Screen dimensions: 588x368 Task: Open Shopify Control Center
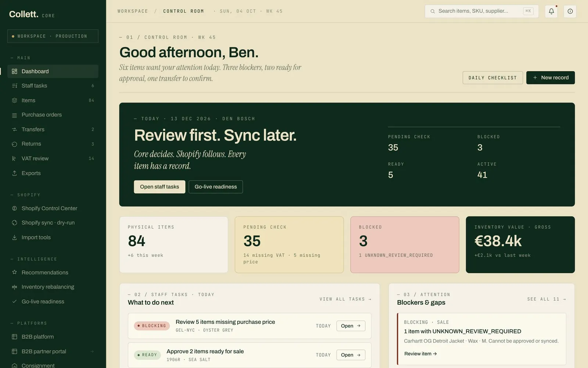(x=53, y=208)
